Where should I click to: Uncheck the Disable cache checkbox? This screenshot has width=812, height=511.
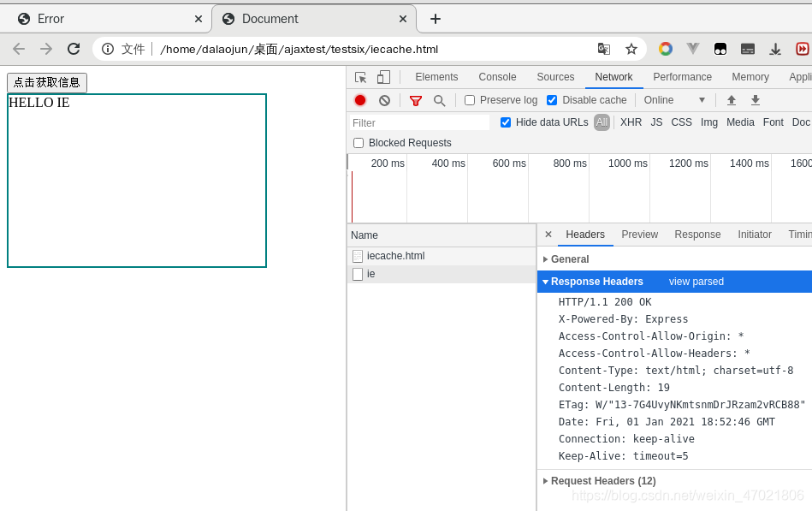point(552,100)
